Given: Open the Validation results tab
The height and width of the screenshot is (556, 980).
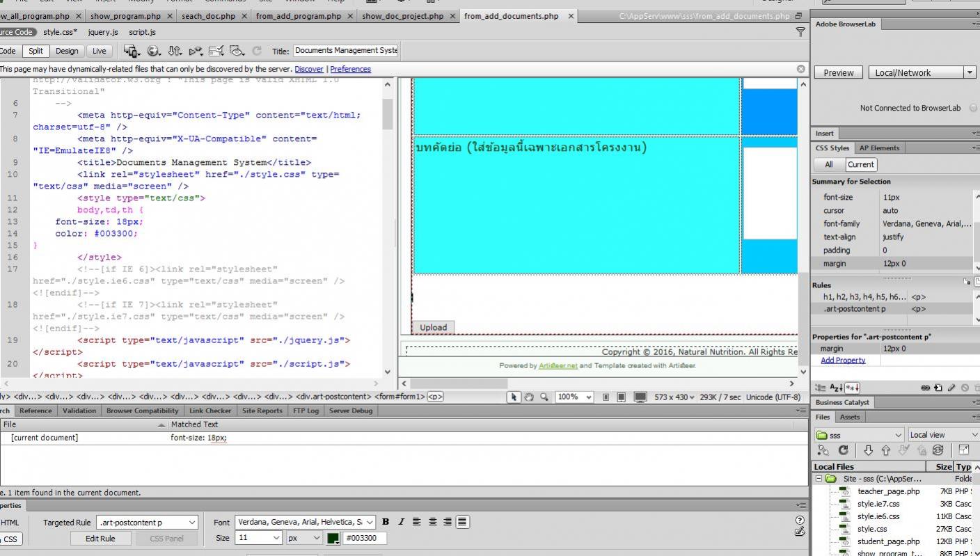Looking at the screenshot, I should (x=79, y=411).
